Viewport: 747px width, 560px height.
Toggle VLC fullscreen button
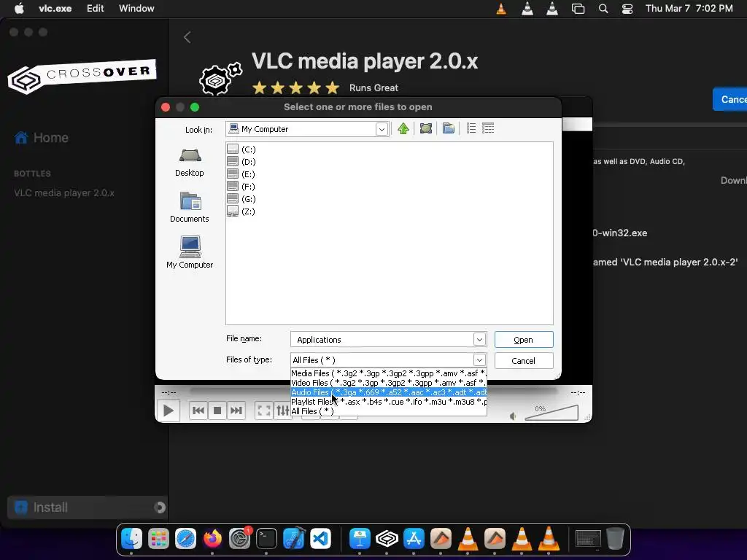point(263,411)
